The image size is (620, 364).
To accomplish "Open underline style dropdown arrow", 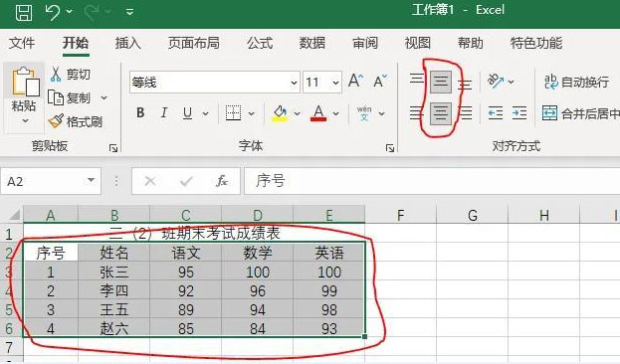I will [206, 114].
